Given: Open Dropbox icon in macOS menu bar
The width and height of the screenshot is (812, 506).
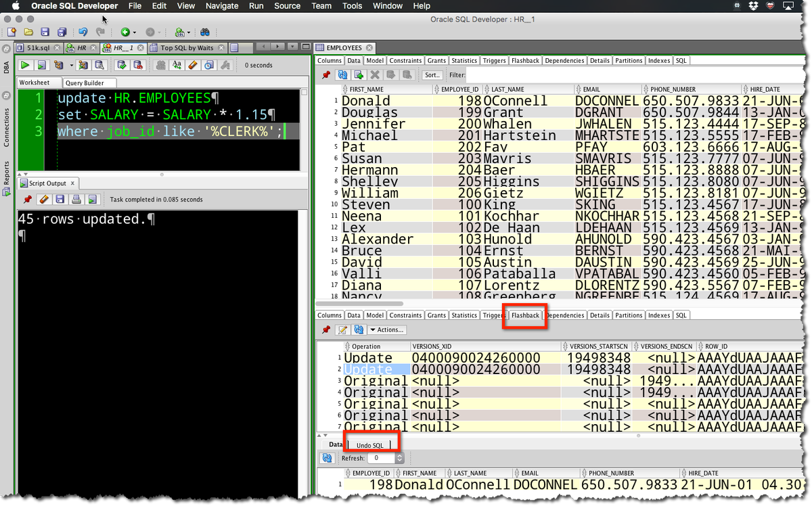Looking at the screenshot, I should click(x=754, y=5).
